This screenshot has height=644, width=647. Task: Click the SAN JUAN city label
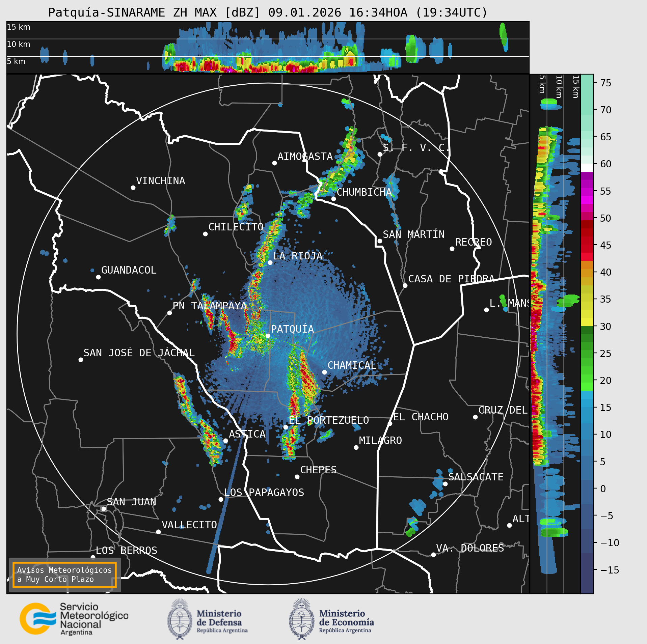point(131,502)
